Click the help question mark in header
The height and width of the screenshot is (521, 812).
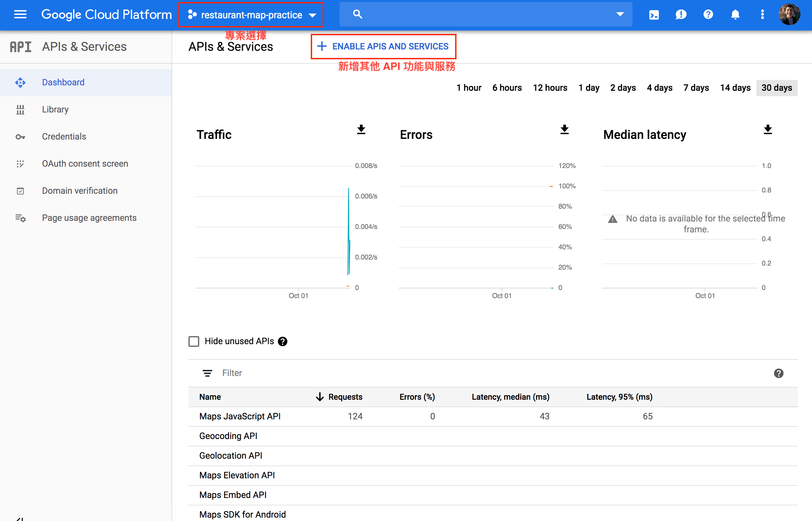[708, 15]
